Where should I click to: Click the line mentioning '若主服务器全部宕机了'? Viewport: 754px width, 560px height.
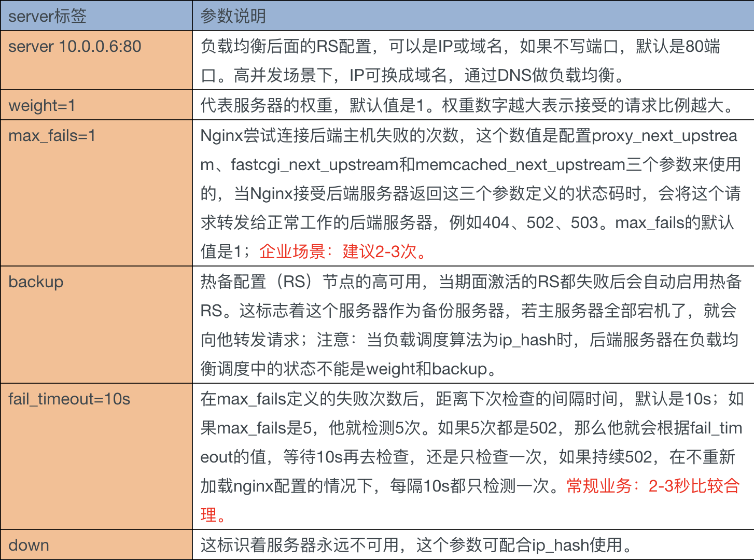[x=468, y=311]
